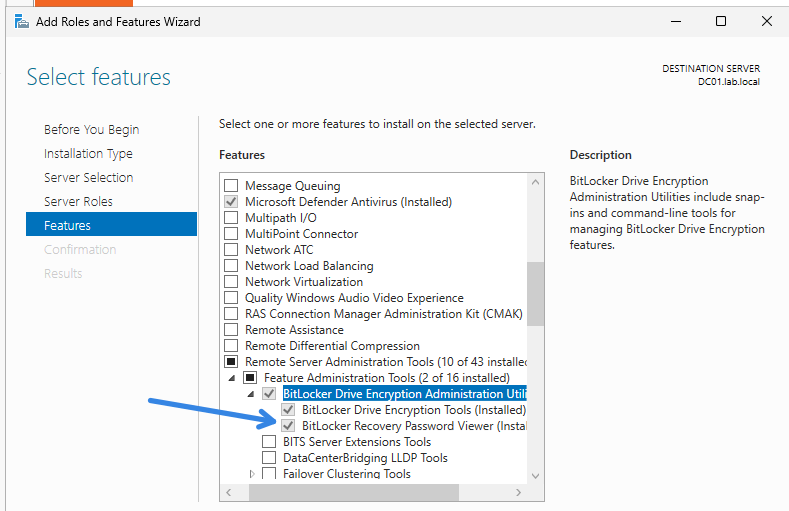Viewport: 789px width, 511px height.
Task: Collapse BitLocker Drive Encryption Administration Utilities node
Action: (x=252, y=394)
